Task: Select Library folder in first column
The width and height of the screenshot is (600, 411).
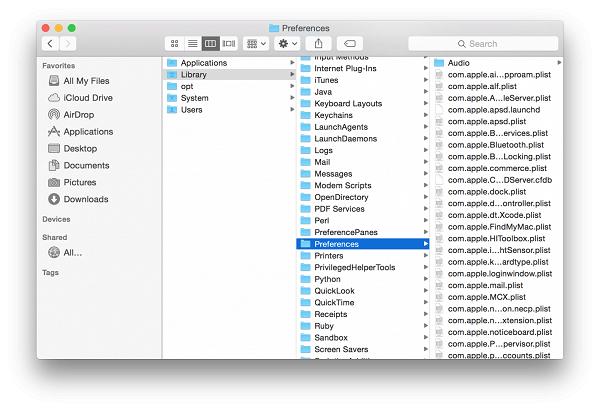Action: click(230, 75)
